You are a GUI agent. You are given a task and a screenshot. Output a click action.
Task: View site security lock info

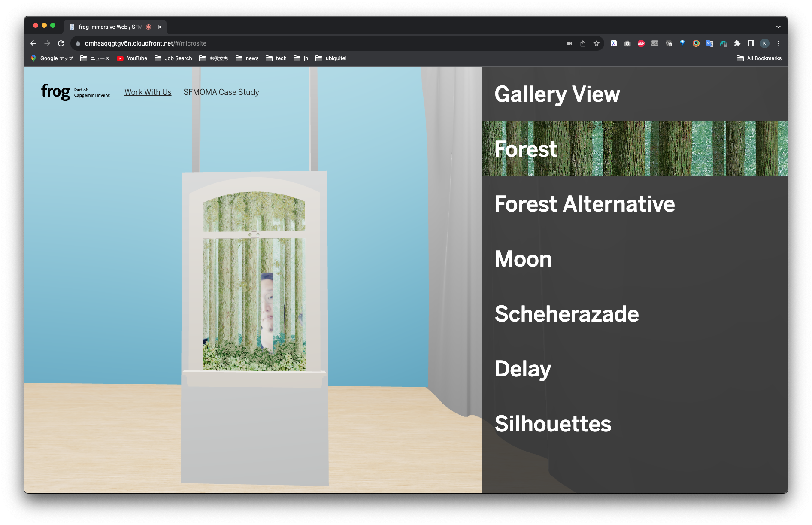(78, 43)
